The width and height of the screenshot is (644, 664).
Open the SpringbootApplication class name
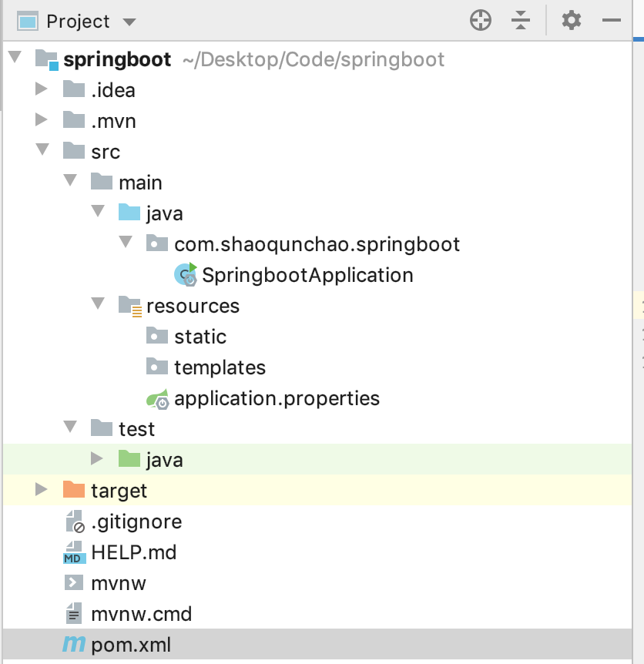(x=308, y=276)
